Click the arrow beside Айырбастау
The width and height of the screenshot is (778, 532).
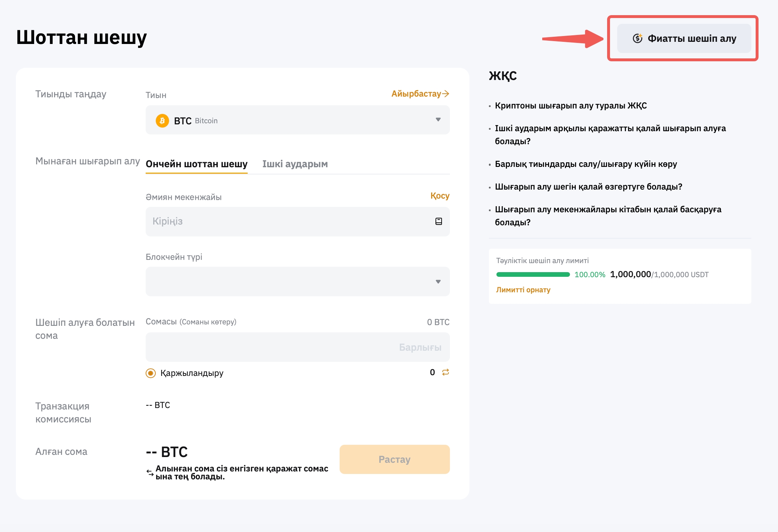point(446,94)
